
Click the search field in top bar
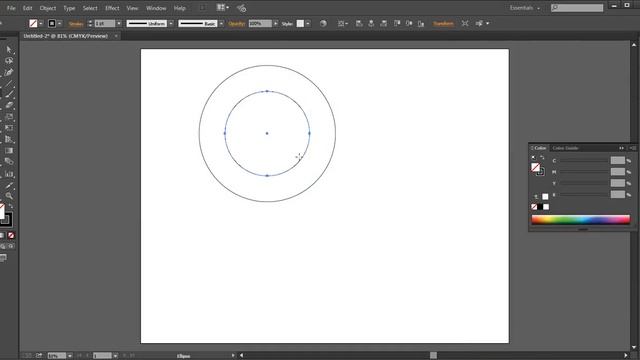point(577,8)
